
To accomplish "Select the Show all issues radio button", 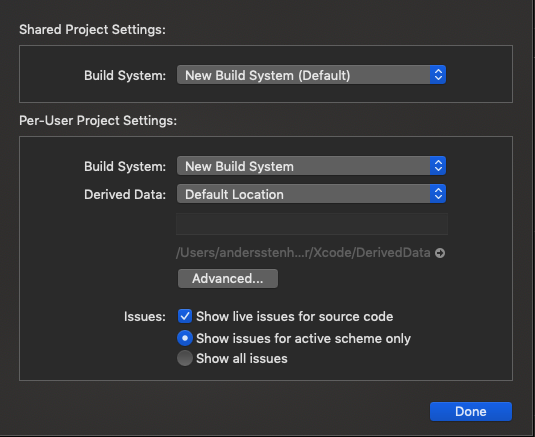I will point(185,358).
